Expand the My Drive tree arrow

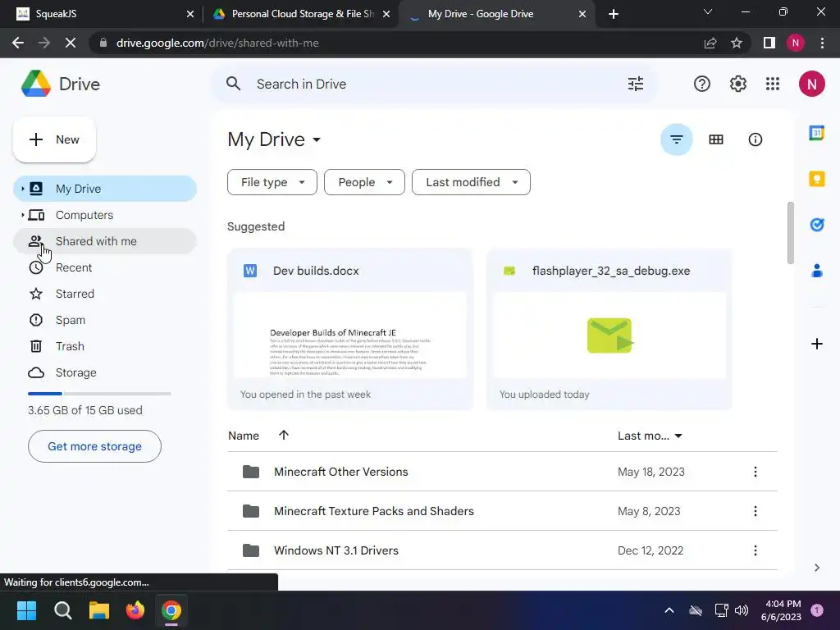click(22, 189)
